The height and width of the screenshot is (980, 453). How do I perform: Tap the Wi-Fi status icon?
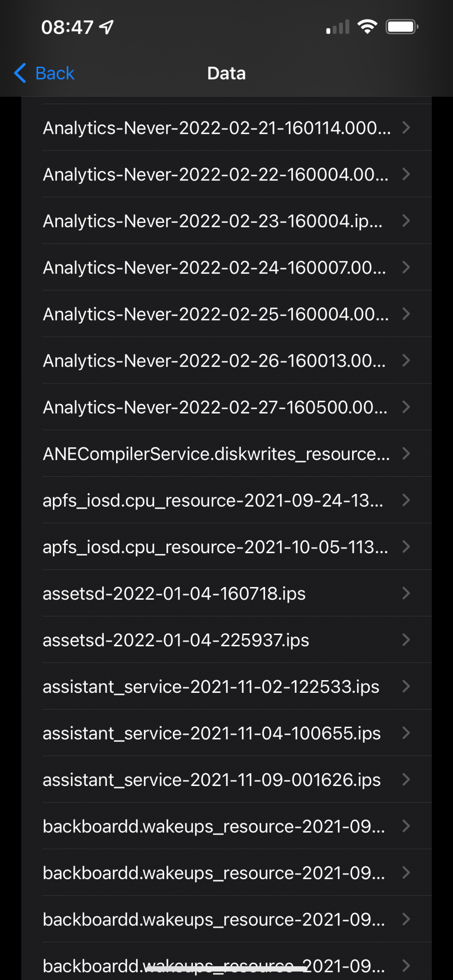[x=367, y=26]
